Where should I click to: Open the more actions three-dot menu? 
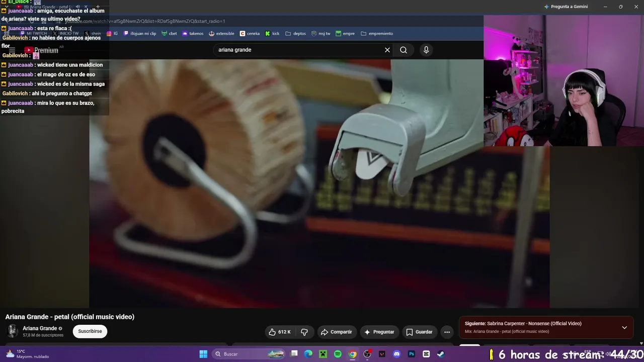[x=447, y=332]
